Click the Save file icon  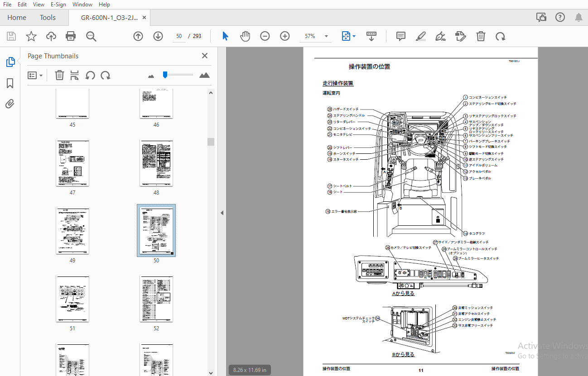click(11, 37)
